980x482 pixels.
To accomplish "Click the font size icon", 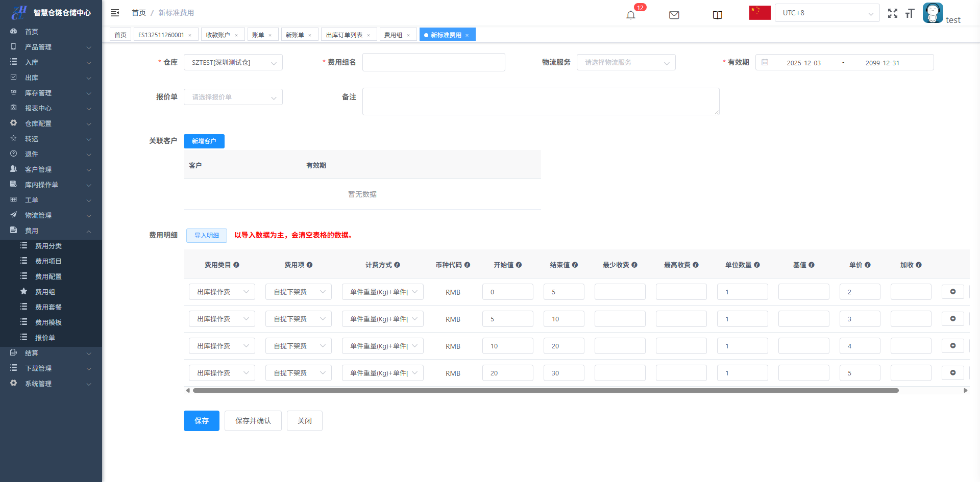I will coord(910,13).
